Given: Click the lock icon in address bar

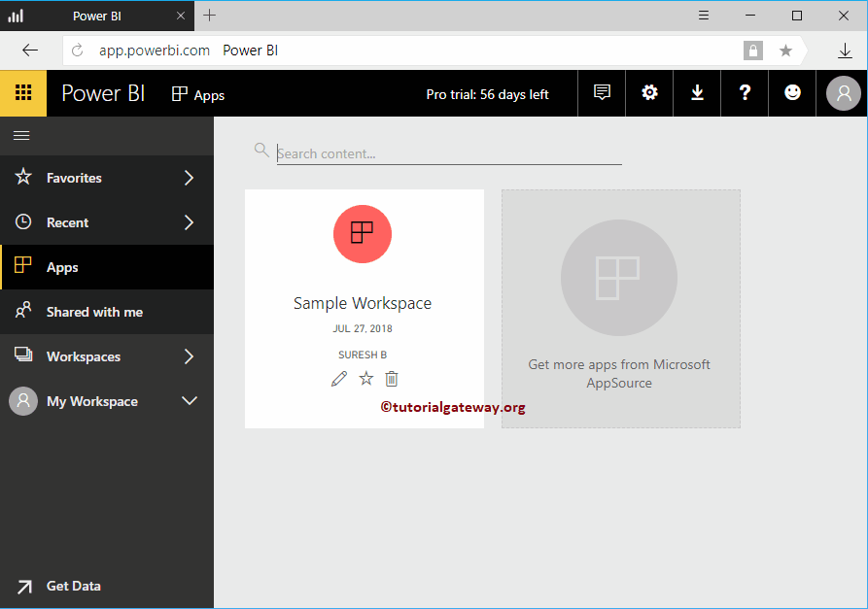Looking at the screenshot, I should 753,51.
